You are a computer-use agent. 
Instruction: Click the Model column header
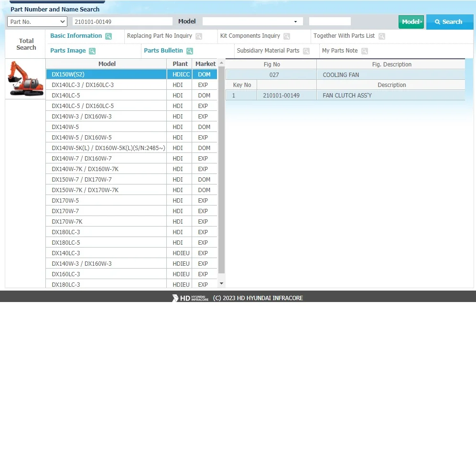(x=107, y=64)
